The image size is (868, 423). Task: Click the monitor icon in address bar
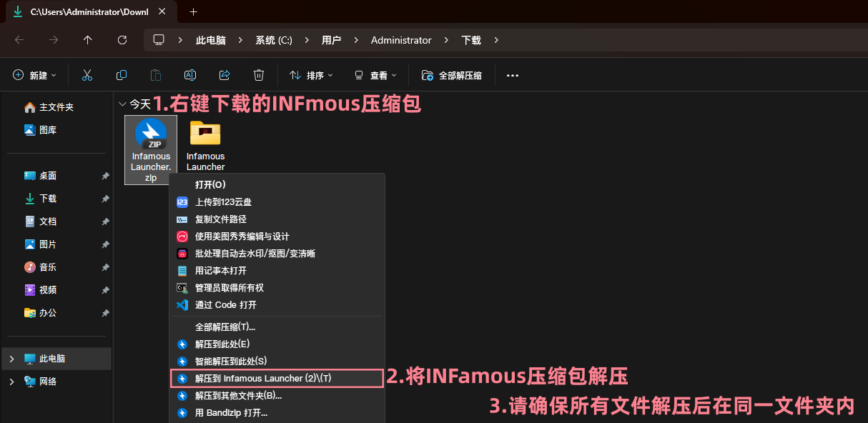[159, 40]
